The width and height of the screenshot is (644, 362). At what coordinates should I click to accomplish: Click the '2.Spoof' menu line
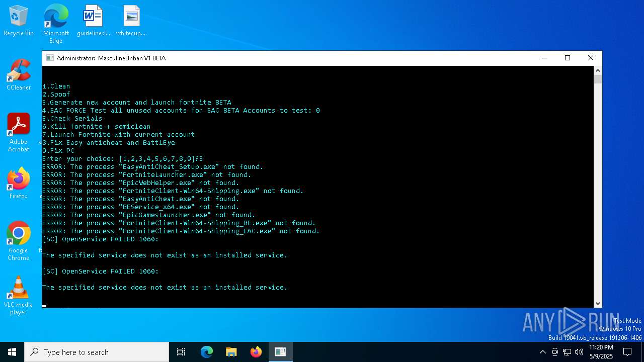pyautogui.click(x=56, y=95)
